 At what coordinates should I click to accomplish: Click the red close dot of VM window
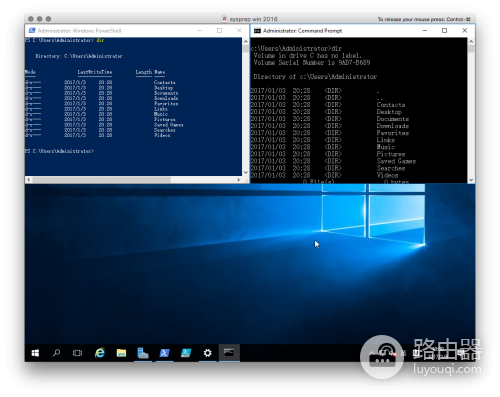(31, 19)
